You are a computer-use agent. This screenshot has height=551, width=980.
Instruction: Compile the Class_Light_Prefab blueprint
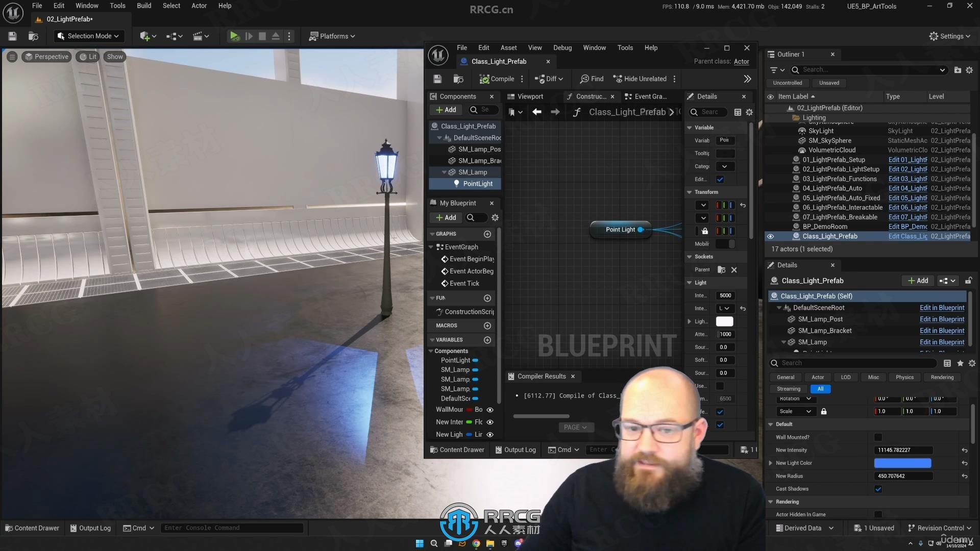click(x=497, y=79)
